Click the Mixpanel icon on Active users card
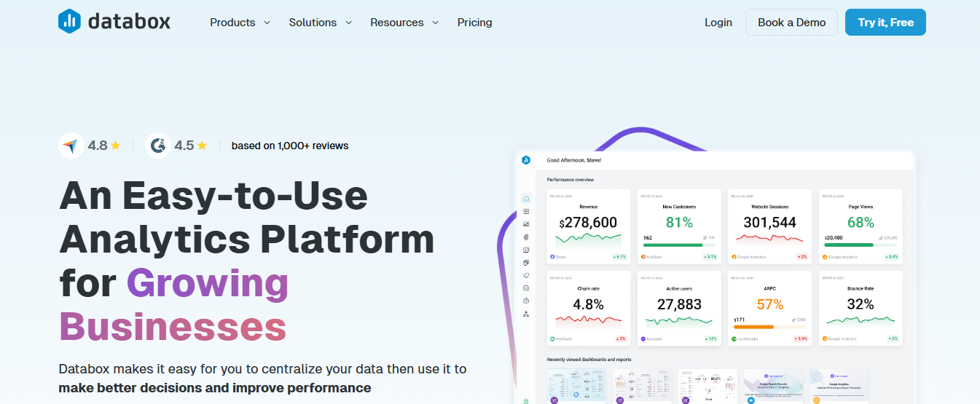 [x=643, y=339]
